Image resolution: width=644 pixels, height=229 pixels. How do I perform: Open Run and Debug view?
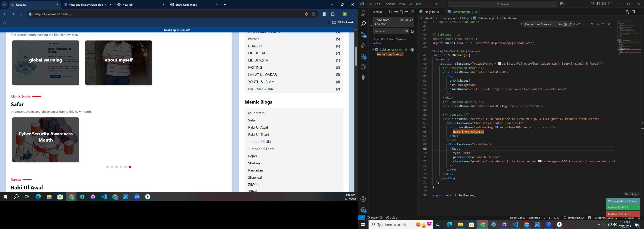point(363,45)
